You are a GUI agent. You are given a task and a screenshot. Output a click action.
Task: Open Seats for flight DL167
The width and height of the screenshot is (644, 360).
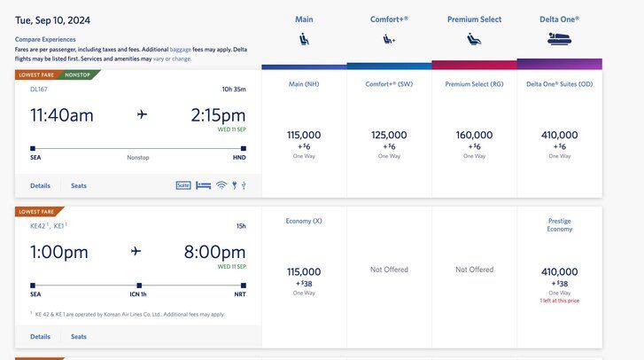click(79, 186)
